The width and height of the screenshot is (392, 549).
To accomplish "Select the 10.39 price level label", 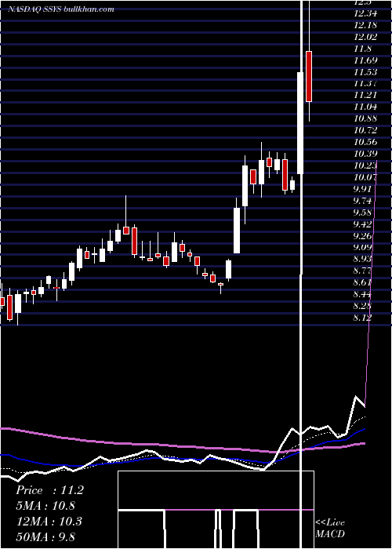I will point(365,154).
